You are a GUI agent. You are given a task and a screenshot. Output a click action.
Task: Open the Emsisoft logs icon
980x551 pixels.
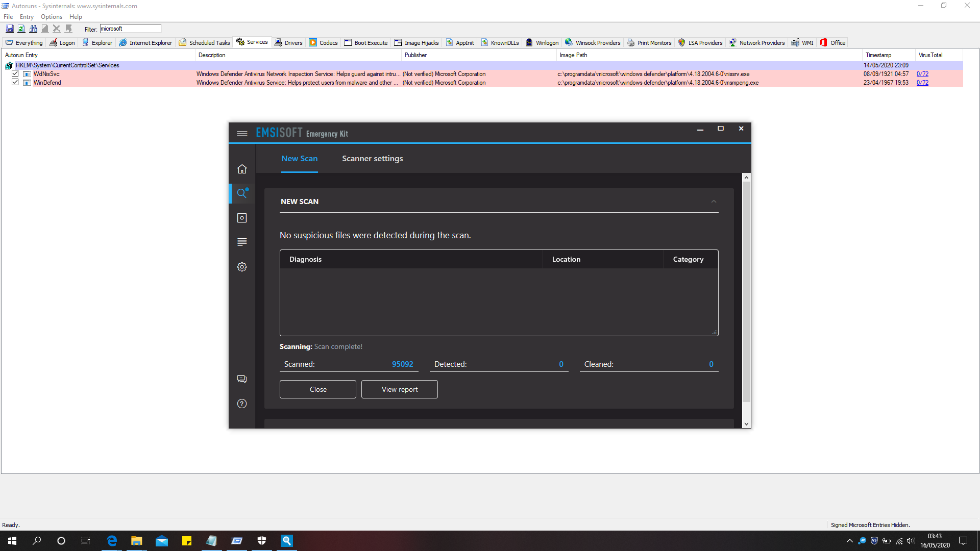(242, 242)
